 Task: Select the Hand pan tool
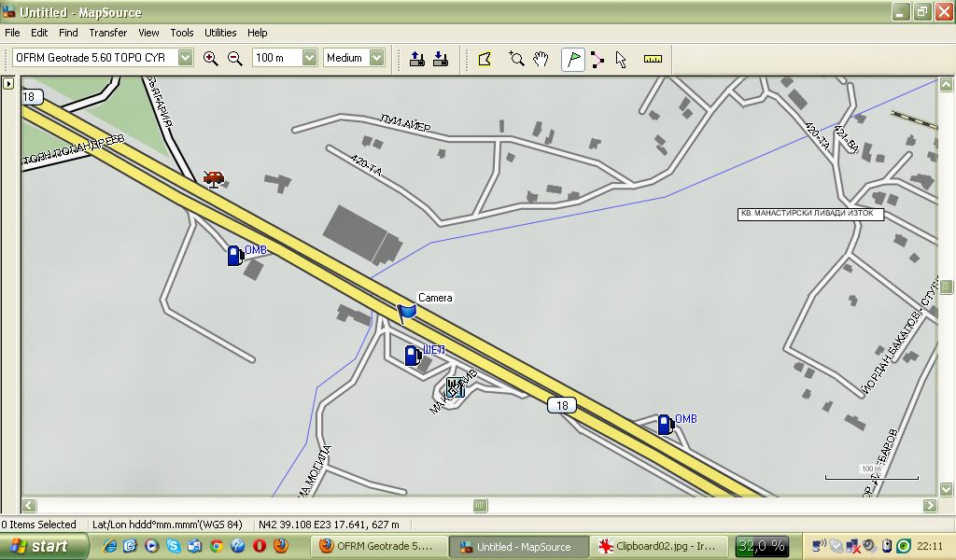[541, 59]
